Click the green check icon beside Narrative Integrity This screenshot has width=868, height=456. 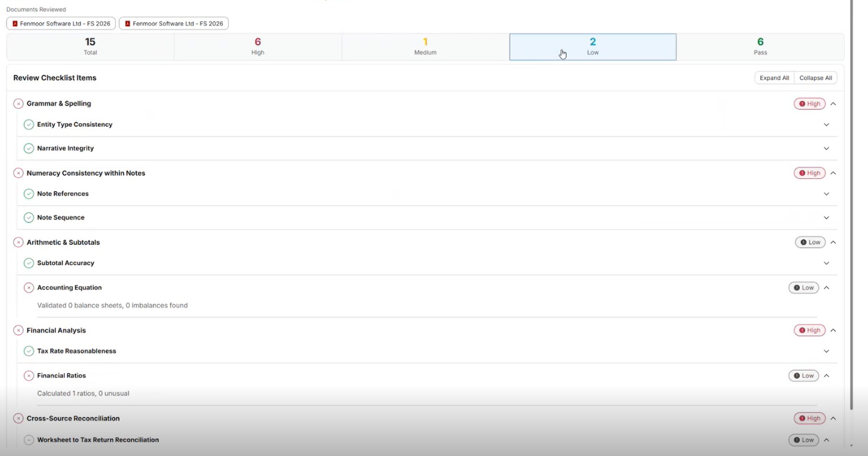pyautogui.click(x=29, y=148)
